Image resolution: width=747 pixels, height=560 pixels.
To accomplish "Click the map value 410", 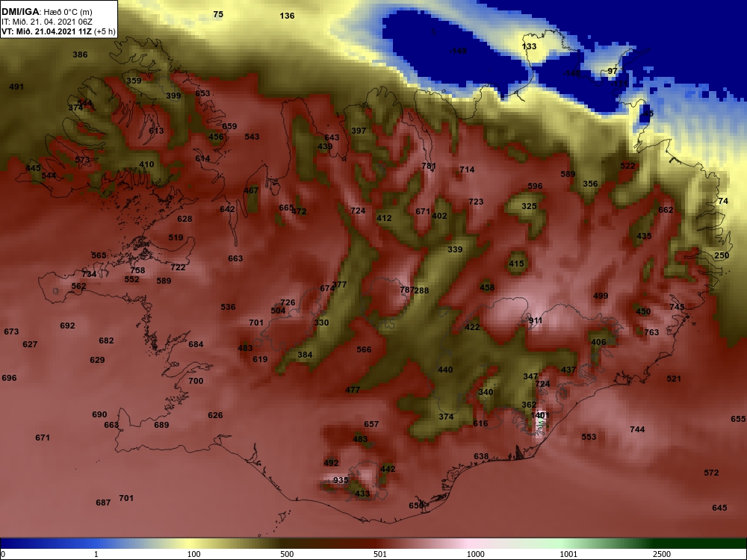I will (146, 164).
